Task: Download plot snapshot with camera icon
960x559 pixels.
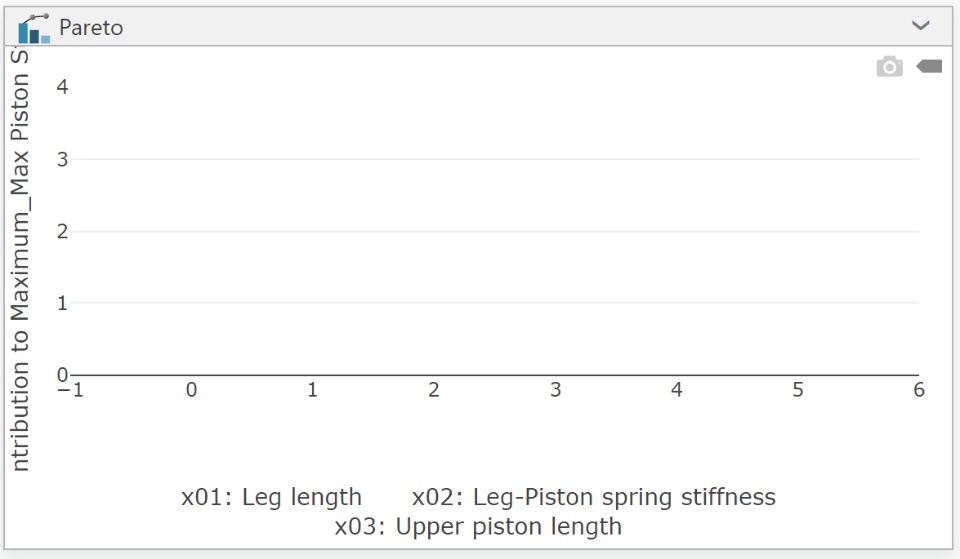Action: coord(889,67)
